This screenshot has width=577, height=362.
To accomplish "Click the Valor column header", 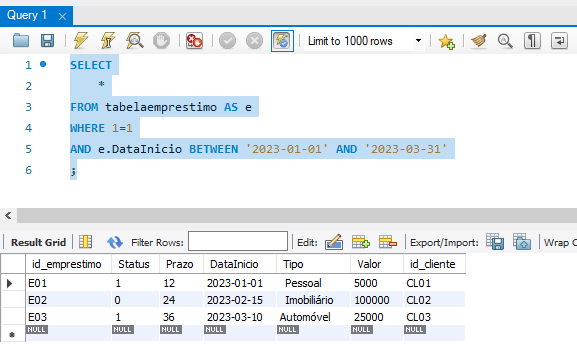I will pyautogui.click(x=377, y=264).
